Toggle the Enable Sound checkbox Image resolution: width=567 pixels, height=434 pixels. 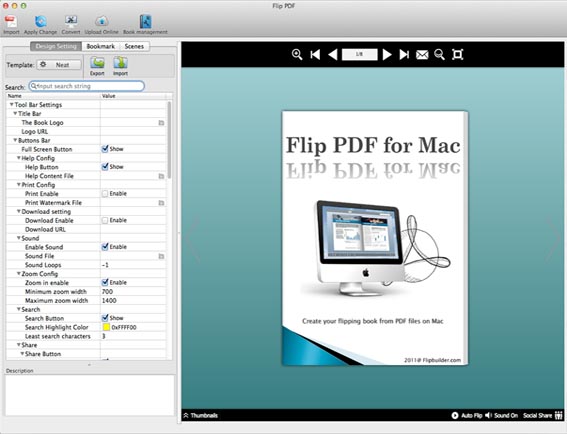tap(105, 247)
